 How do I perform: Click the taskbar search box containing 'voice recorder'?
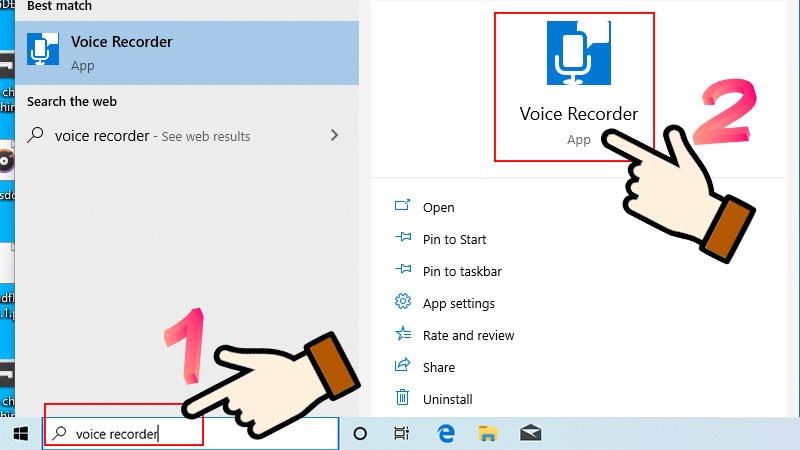click(x=190, y=433)
